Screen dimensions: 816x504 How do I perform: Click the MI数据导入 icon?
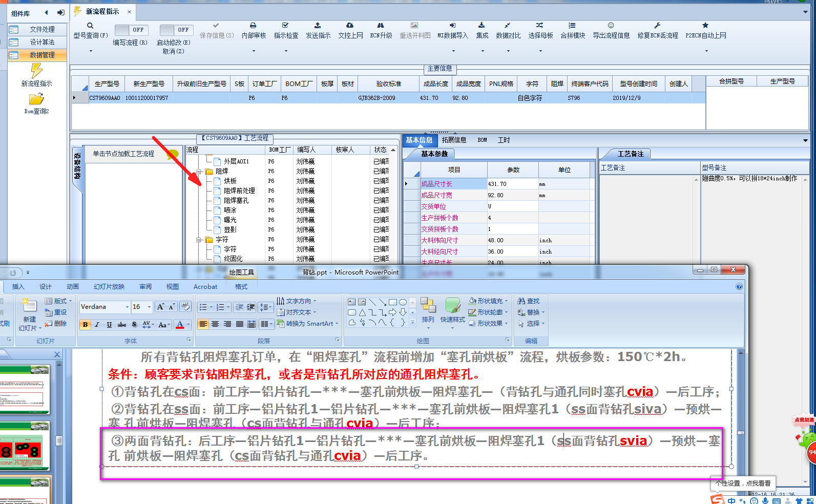(x=452, y=25)
